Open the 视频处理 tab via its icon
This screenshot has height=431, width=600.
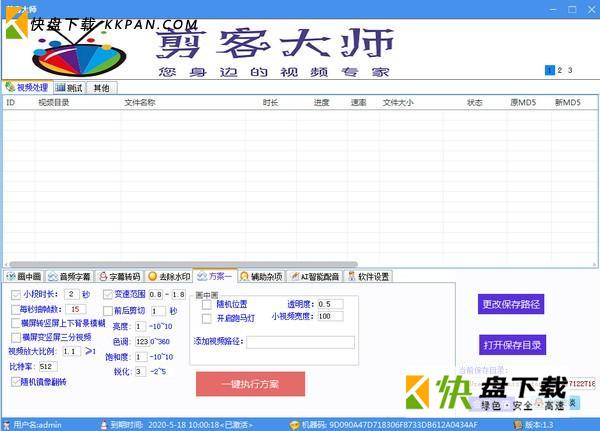point(10,87)
